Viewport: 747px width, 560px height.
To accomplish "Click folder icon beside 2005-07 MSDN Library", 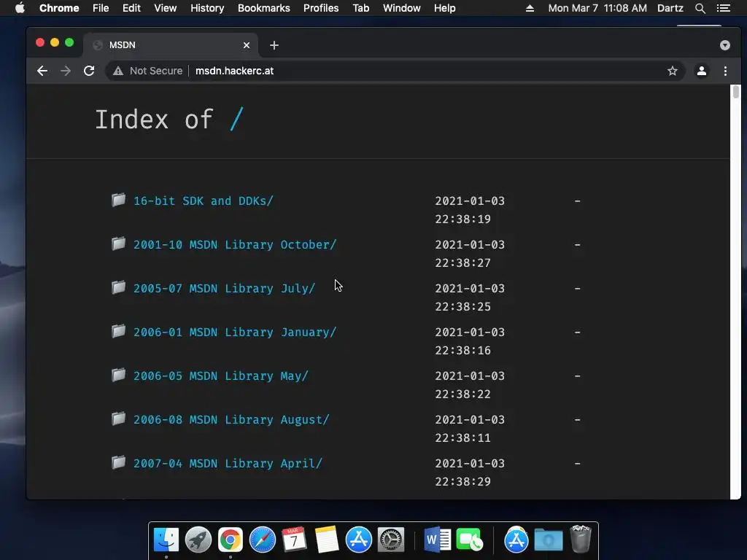I will 119,287.
